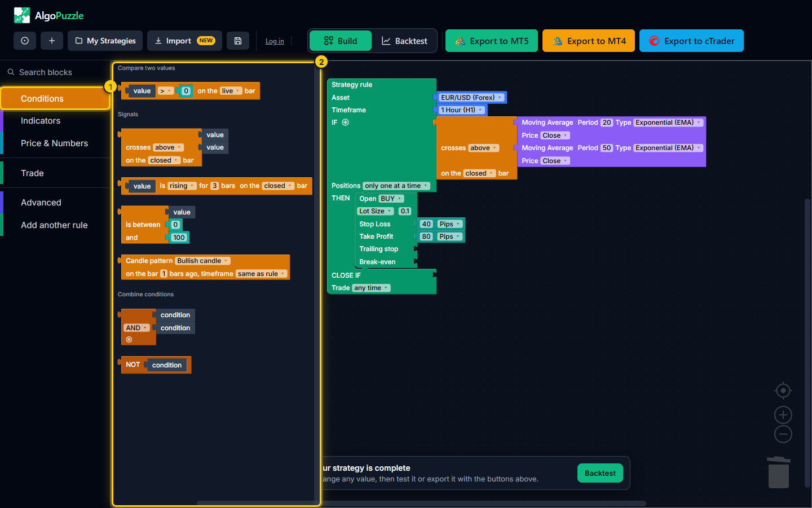Click Export to MT5 button
The image size is (812, 508).
[x=492, y=41]
